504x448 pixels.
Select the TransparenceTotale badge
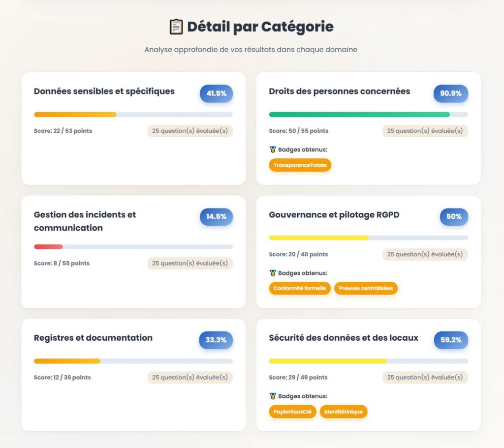point(300,165)
